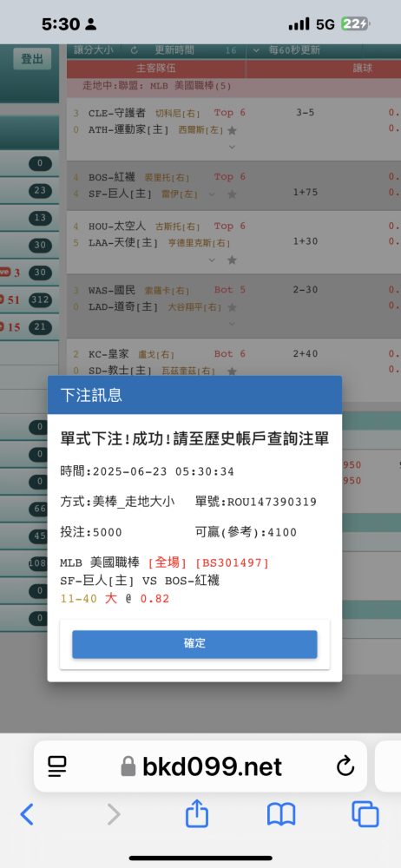Open the 每60秒更新 dropdown
The image size is (401, 868).
tap(287, 50)
